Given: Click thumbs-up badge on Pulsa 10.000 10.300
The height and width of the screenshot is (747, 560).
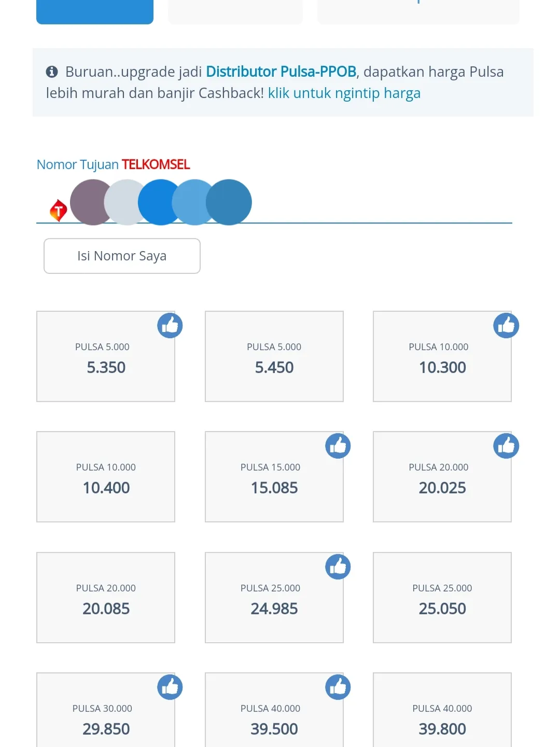Looking at the screenshot, I should click(x=506, y=326).
